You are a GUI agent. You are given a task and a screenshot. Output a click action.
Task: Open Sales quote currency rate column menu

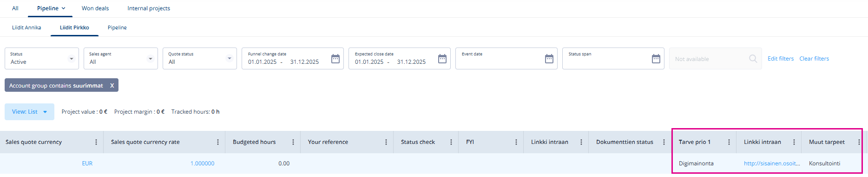click(x=218, y=142)
